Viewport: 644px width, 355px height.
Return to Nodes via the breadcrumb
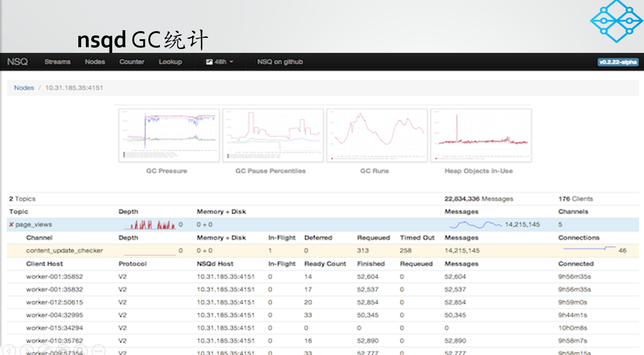pos(24,88)
